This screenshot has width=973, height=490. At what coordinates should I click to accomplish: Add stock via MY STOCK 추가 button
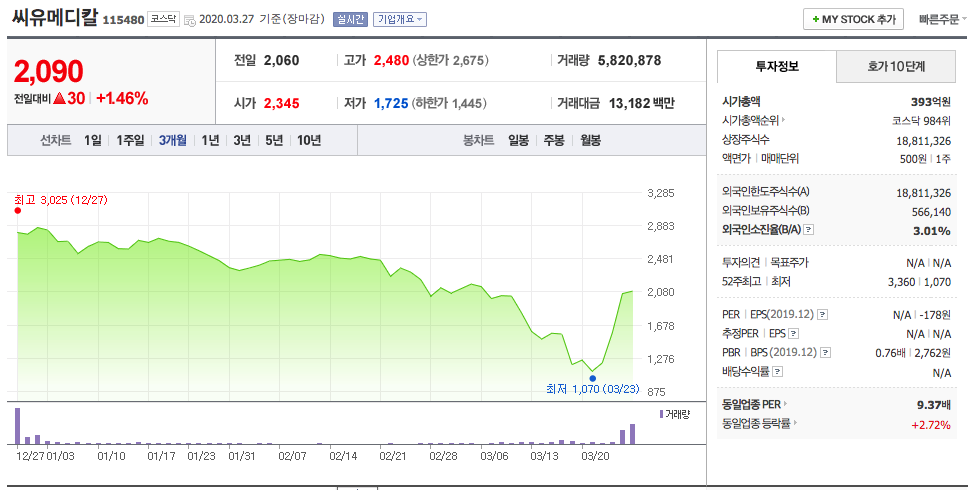853,19
